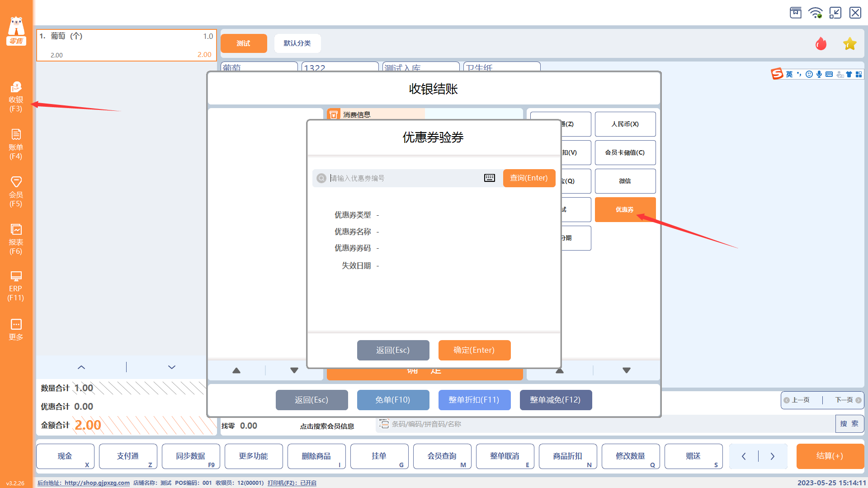The width and height of the screenshot is (868, 488).
Task: Focus the 条码/编码/拼音码 product search field
Action: tap(606, 424)
